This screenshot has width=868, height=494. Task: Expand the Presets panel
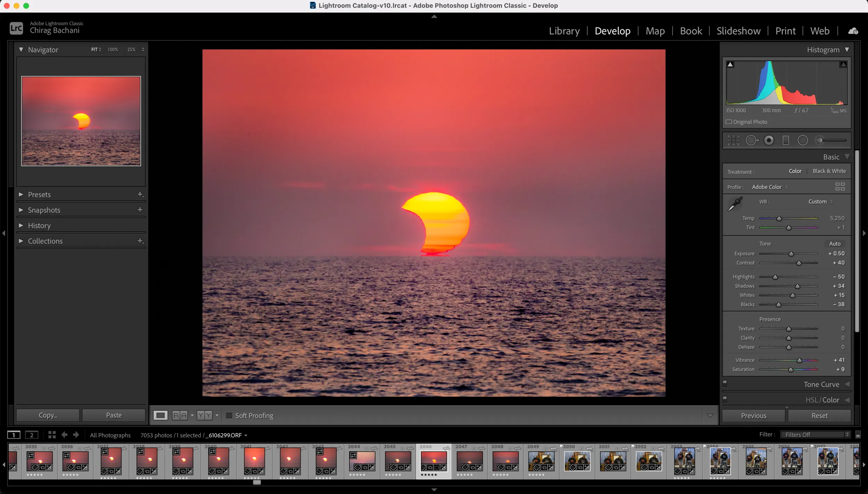coord(21,194)
